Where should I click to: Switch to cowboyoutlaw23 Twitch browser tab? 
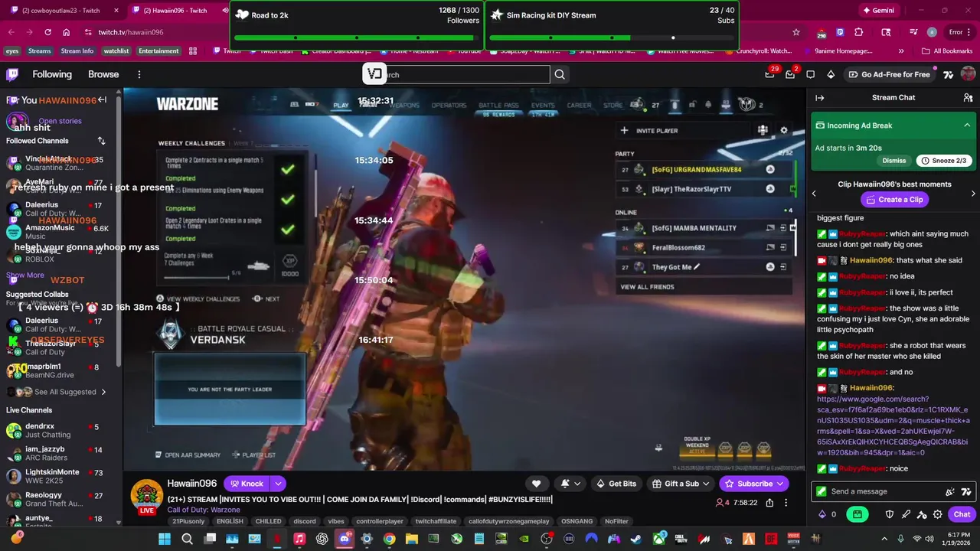click(61, 11)
